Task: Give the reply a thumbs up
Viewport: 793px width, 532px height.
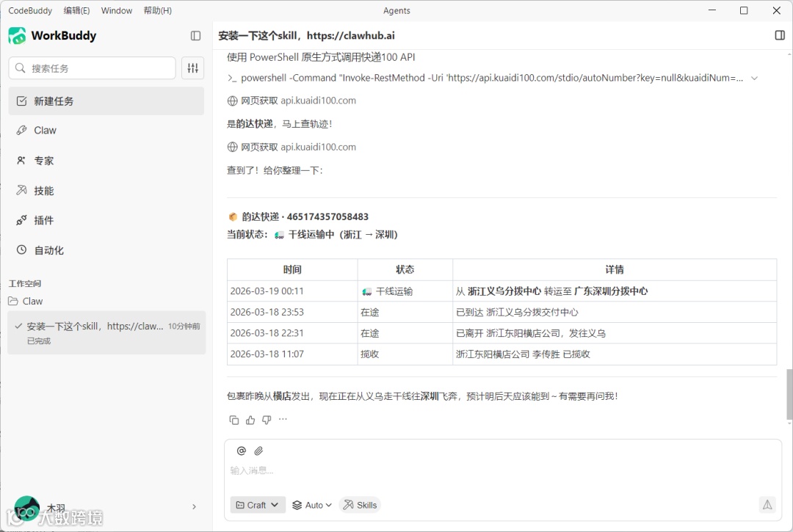Action: 250,419
